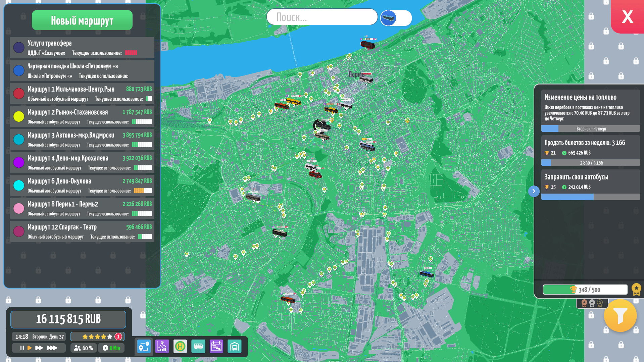
Task: Open the bus stops (H) panel
Action: 180,346
